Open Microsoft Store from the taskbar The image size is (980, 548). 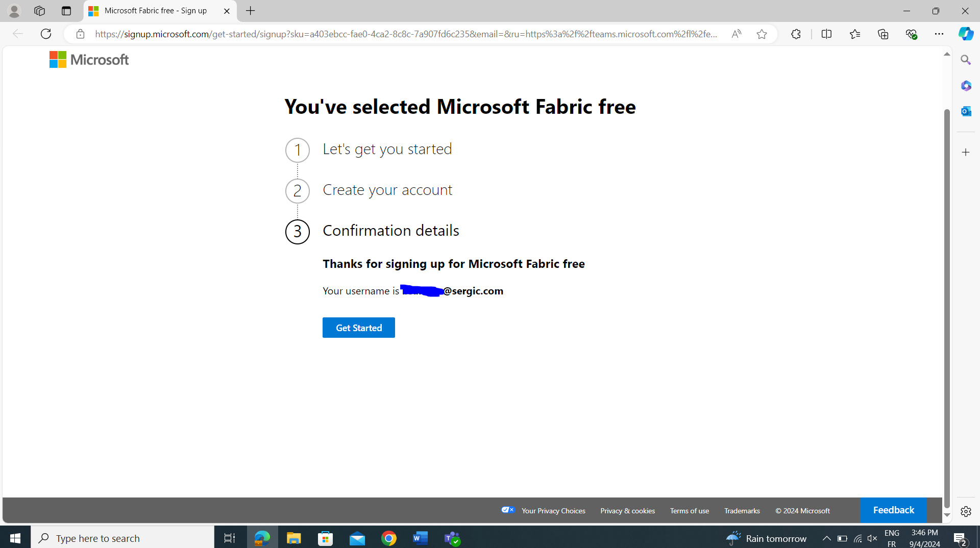pos(325,538)
